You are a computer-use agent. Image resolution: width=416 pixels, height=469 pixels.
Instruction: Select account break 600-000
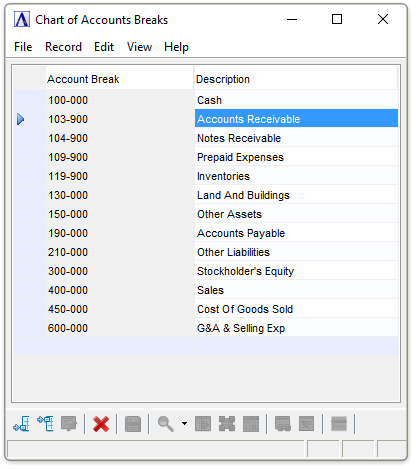point(119,328)
